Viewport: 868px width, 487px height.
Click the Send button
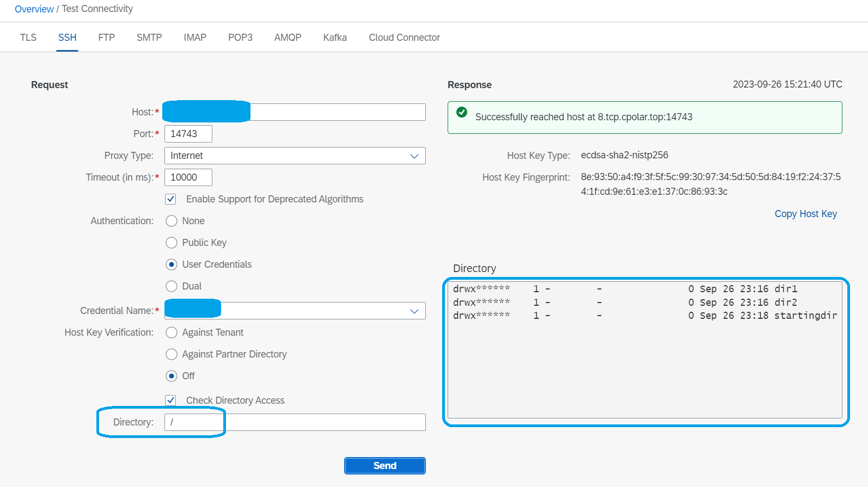[x=385, y=466]
